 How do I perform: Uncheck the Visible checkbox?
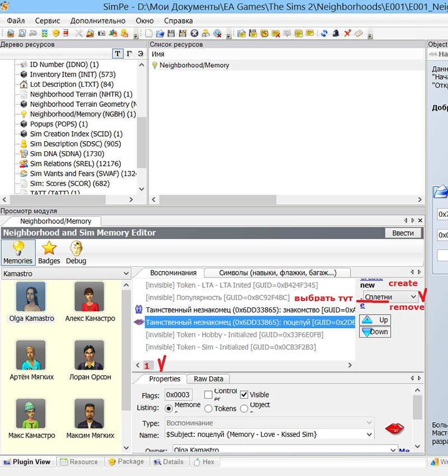[244, 395]
